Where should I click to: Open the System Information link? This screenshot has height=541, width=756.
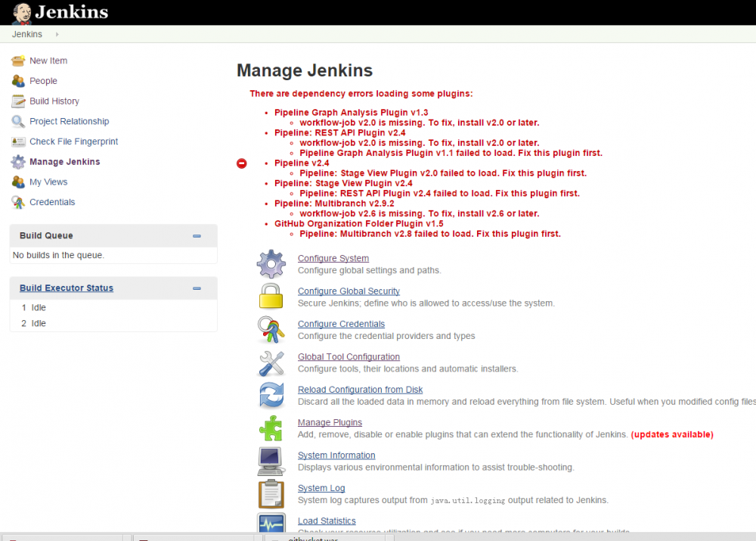click(x=336, y=455)
